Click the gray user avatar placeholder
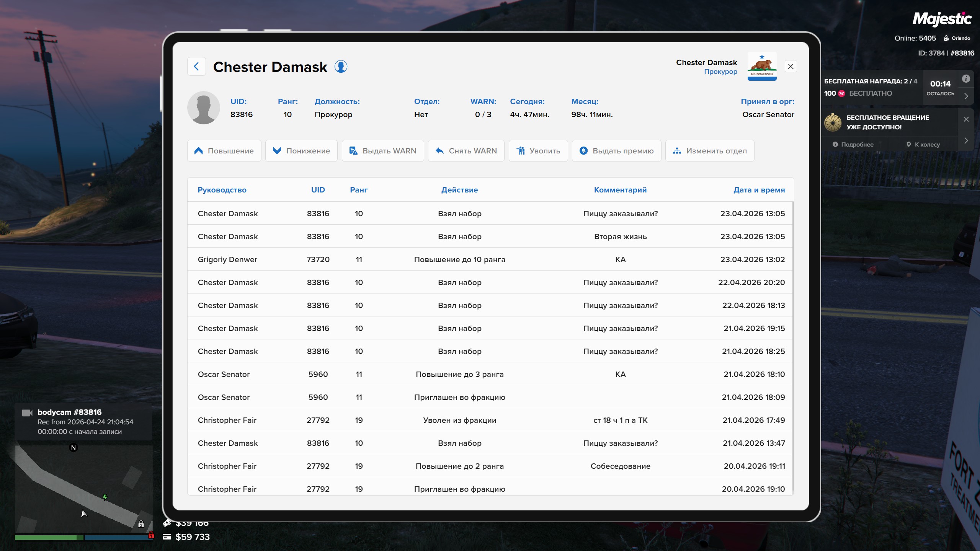The height and width of the screenshot is (551, 980). (203, 108)
